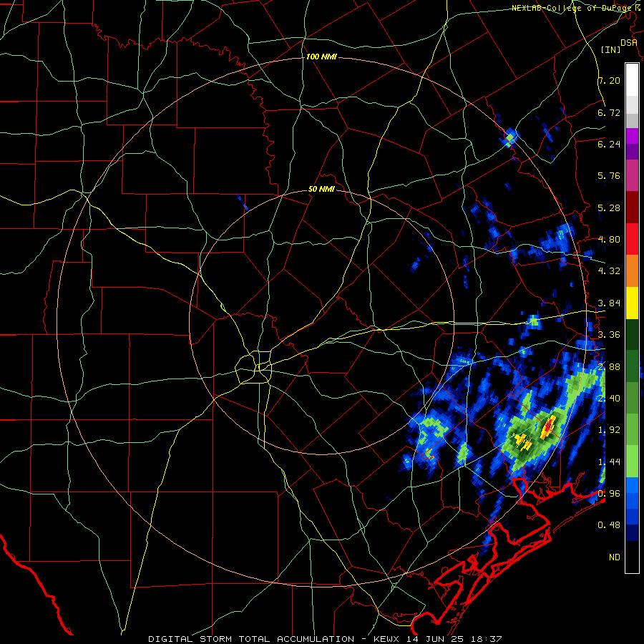The width and height of the screenshot is (644, 644).
Task: Select the bright magenta legend swatch
Action: (x=632, y=136)
